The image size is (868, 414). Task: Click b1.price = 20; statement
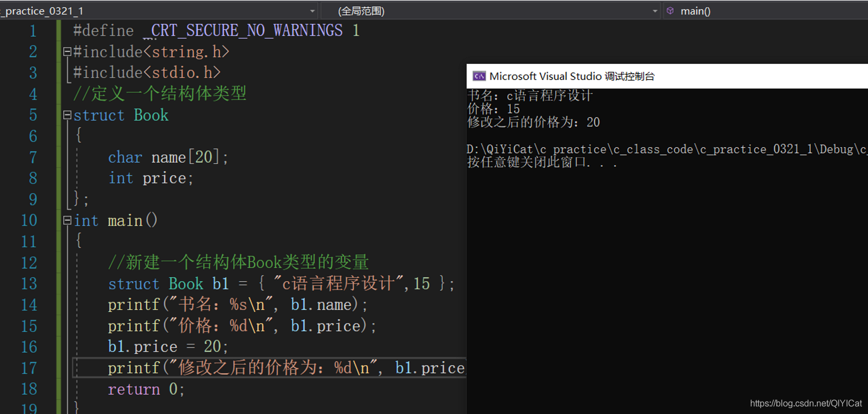168,347
